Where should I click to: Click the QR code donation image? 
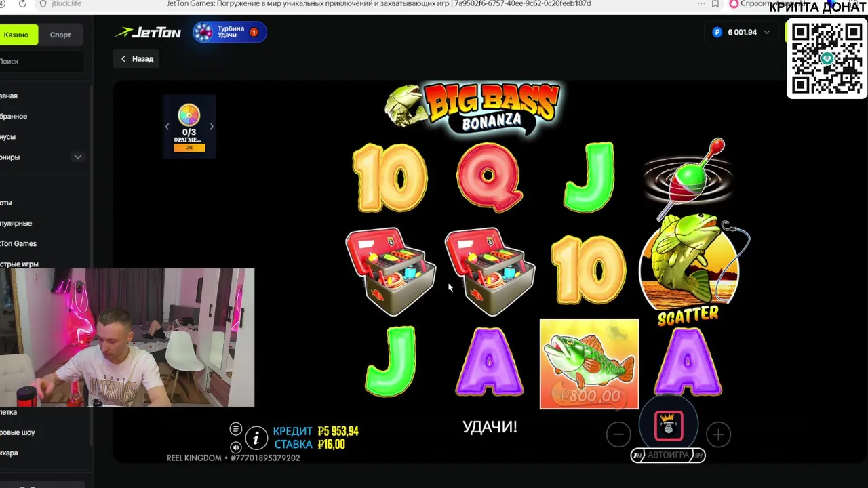click(827, 58)
